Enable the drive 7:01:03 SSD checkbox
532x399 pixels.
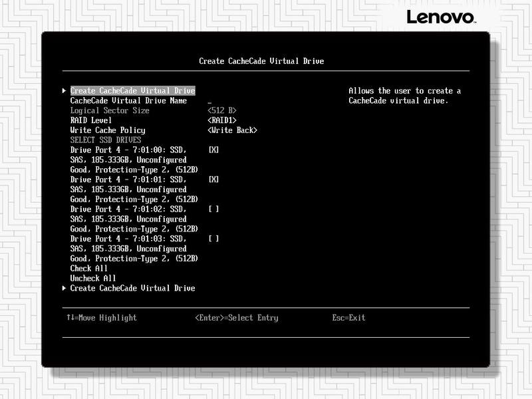pos(213,239)
